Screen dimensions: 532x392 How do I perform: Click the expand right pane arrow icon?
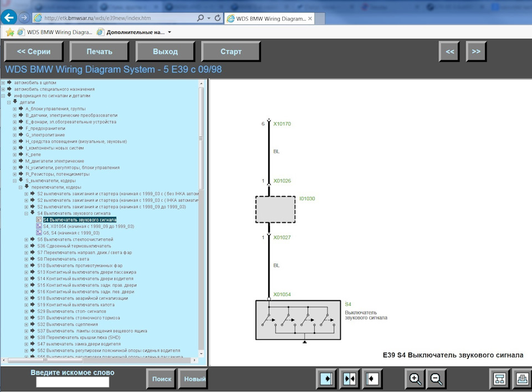(326, 379)
